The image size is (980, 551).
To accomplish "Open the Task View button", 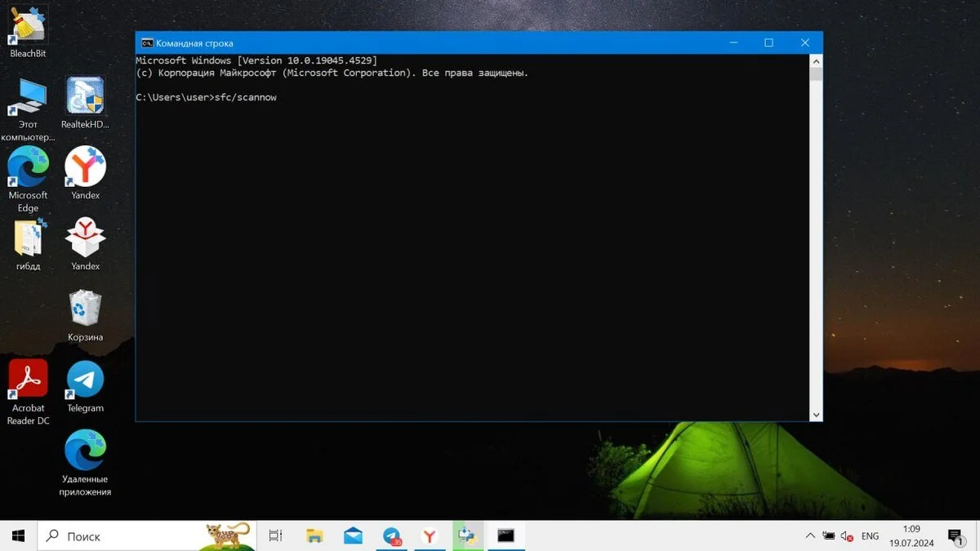I will (275, 535).
